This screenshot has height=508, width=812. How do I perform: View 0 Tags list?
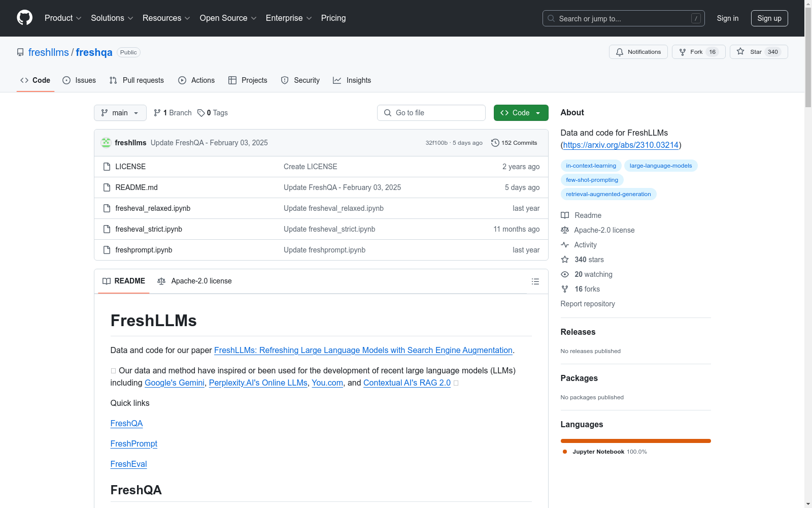tap(213, 113)
